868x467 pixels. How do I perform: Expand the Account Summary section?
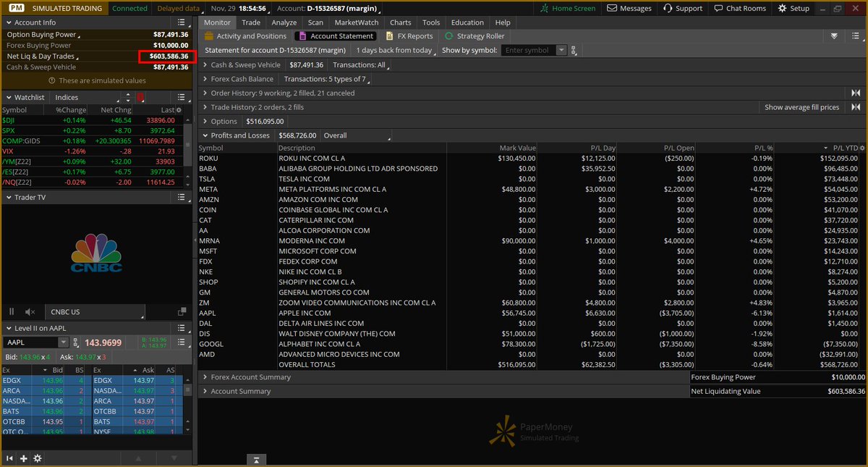pos(205,391)
